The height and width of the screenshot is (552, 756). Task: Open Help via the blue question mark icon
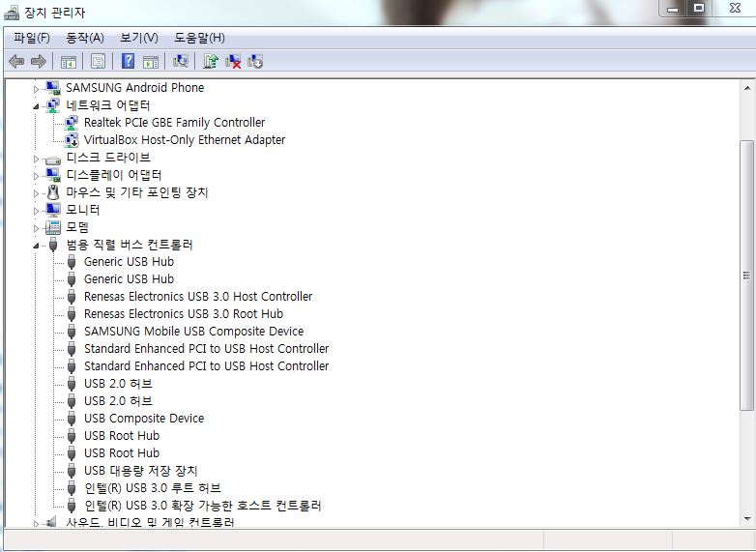pyautogui.click(x=128, y=61)
